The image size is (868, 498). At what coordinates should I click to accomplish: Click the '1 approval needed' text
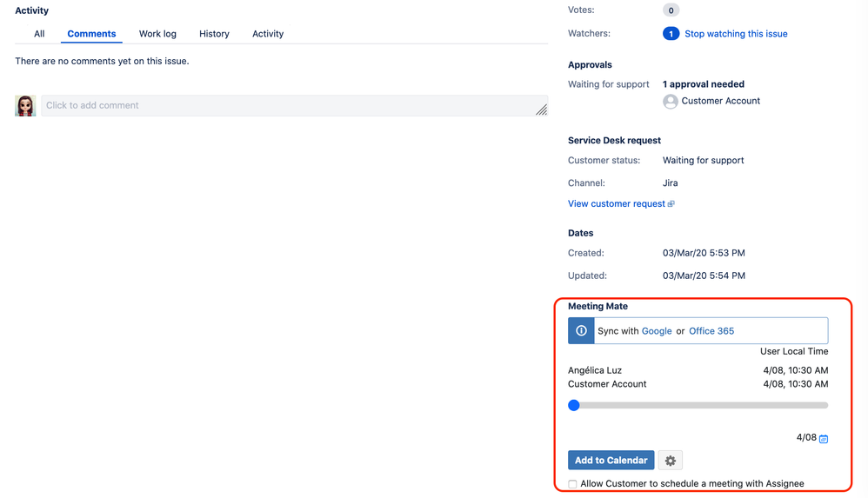(x=704, y=84)
